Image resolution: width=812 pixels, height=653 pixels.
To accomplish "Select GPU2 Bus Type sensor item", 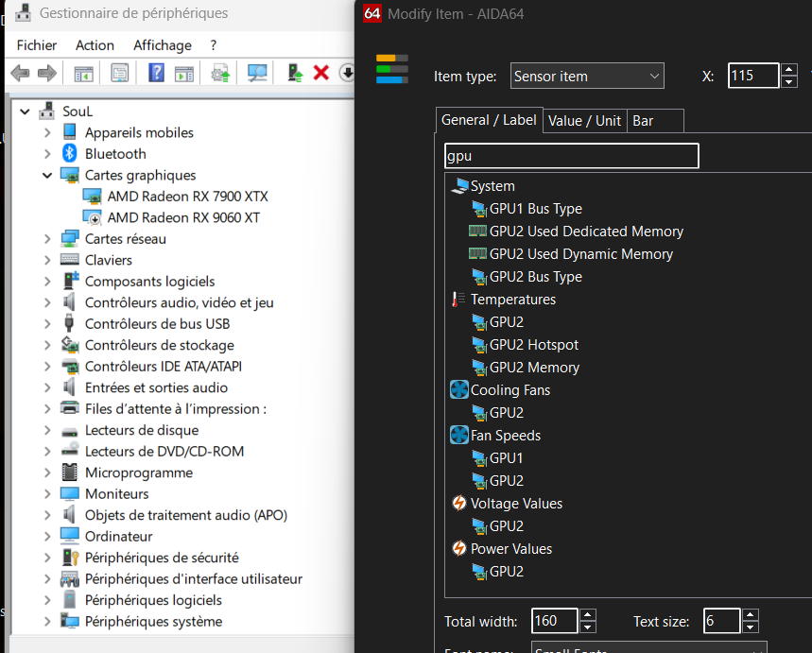I will [x=535, y=277].
